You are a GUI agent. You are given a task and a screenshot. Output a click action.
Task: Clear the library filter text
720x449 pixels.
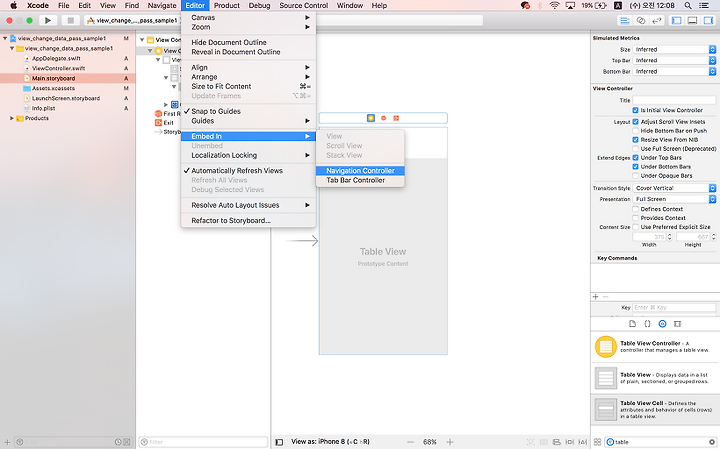(712, 442)
